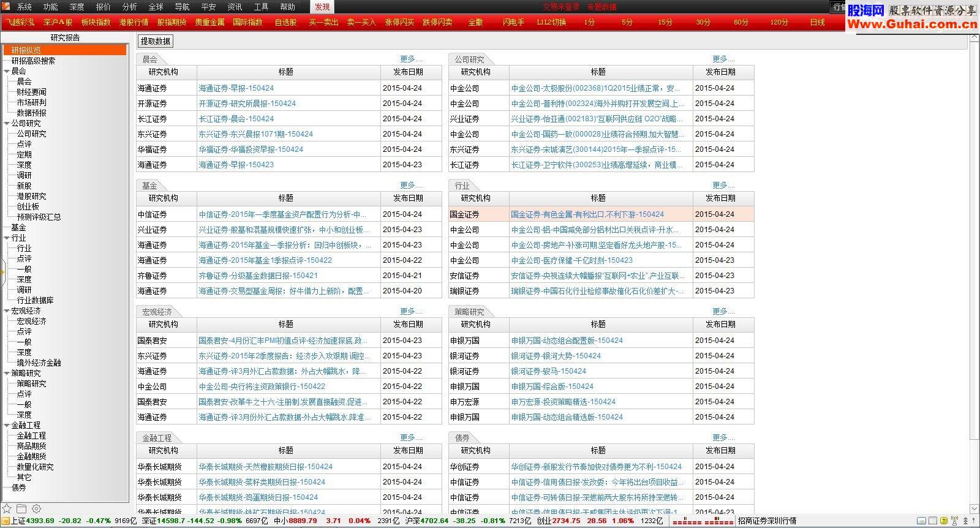Viewport: 980px width, 528px height.
Task: Click the 提取数据 button
Action: click(x=156, y=41)
